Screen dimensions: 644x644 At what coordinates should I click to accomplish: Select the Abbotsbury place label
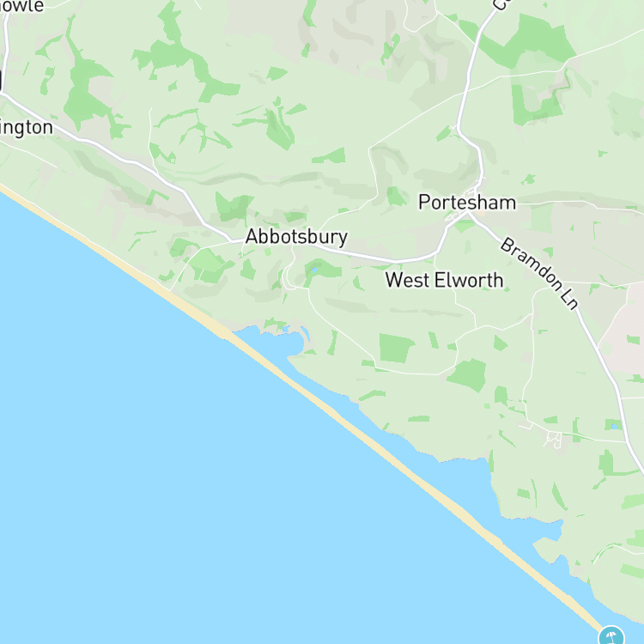(x=296, y=237)
